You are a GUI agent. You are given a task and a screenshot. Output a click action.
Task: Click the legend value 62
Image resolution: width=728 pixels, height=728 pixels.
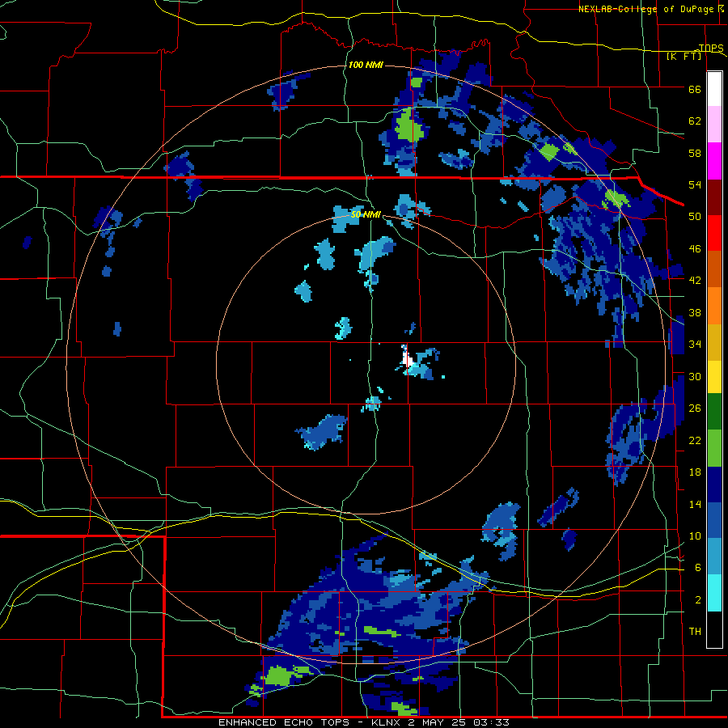(x=695, y=121)
